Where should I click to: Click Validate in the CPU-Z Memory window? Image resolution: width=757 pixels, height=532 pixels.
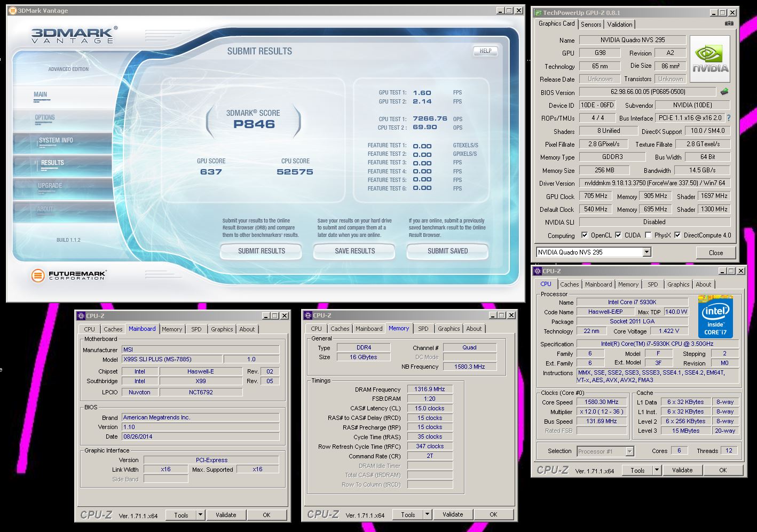453,514
